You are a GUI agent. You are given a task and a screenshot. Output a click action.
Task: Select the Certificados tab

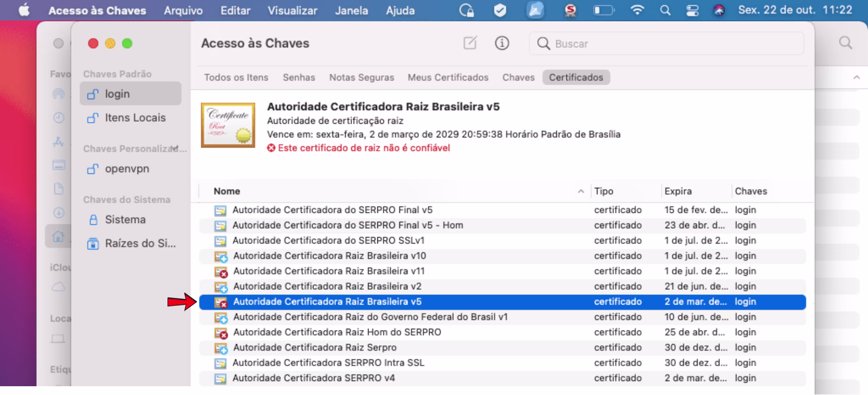pos(576,77)
